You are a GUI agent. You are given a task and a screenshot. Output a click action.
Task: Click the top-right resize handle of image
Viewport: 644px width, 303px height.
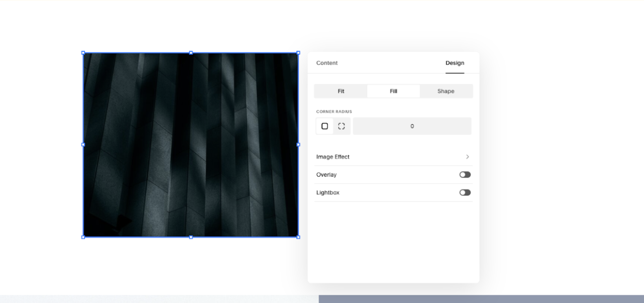coord(298,53)
